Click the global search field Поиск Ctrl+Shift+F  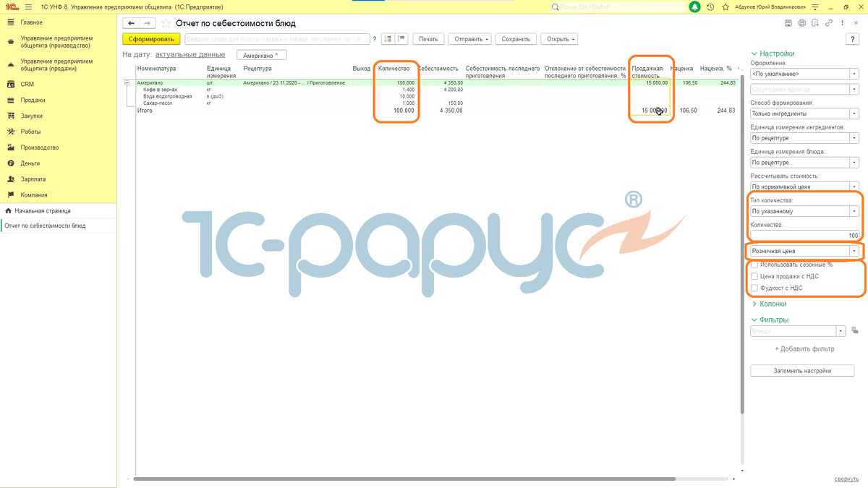click(x=617, y=7)
